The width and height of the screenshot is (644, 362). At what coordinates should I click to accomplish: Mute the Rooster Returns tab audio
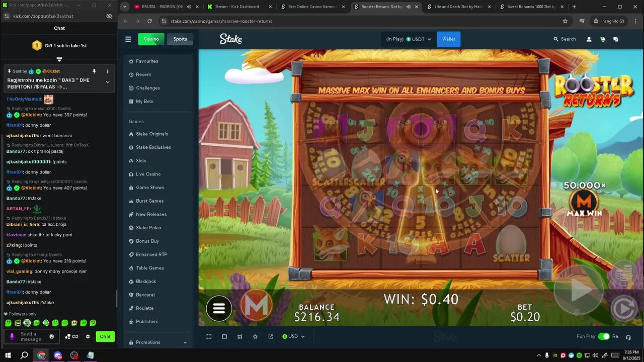408,7
